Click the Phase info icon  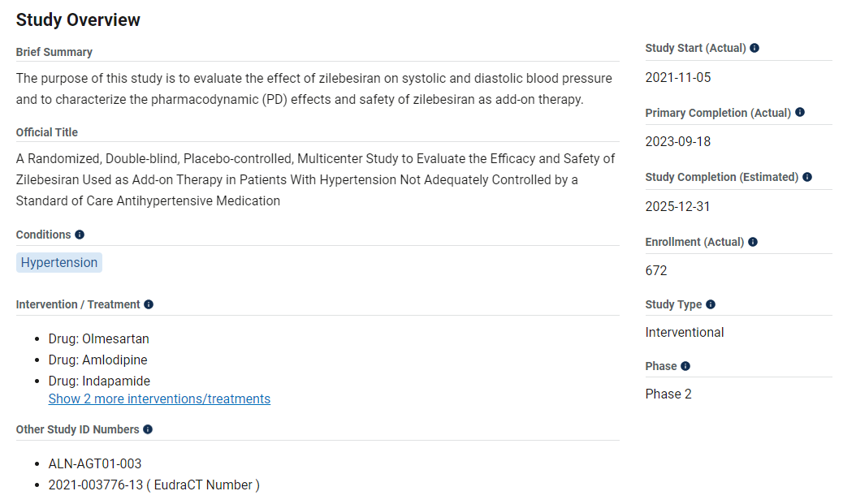(x=685, y=366)
